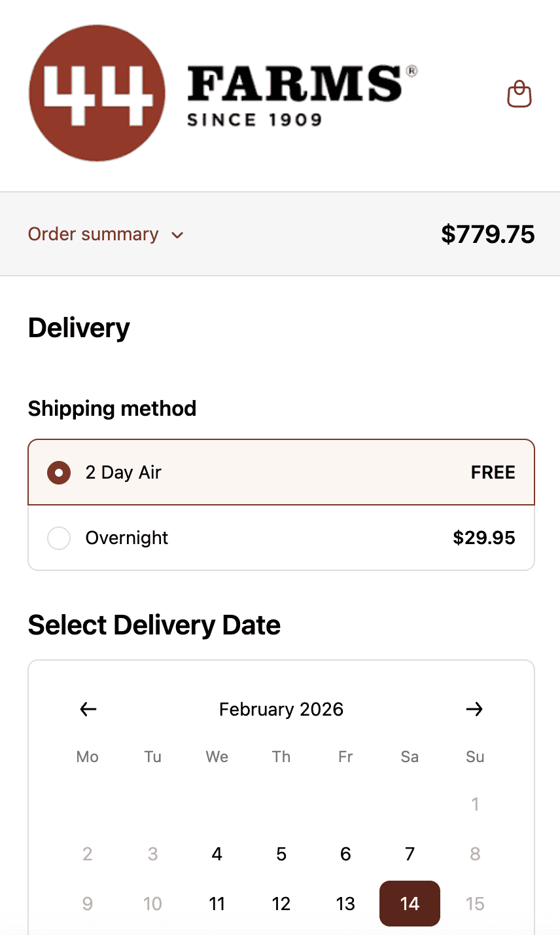This screenshot has height=935, width=560.
Task: Select February 7 on the calendar
Action: pos(410,854)
